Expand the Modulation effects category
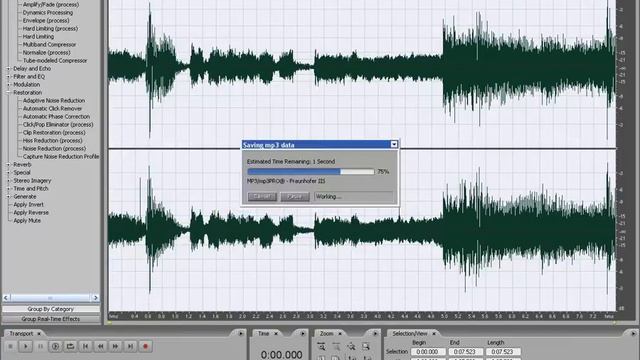Viewport: 640px width, 360px height. pyautogui.click(x=8, y=84)
